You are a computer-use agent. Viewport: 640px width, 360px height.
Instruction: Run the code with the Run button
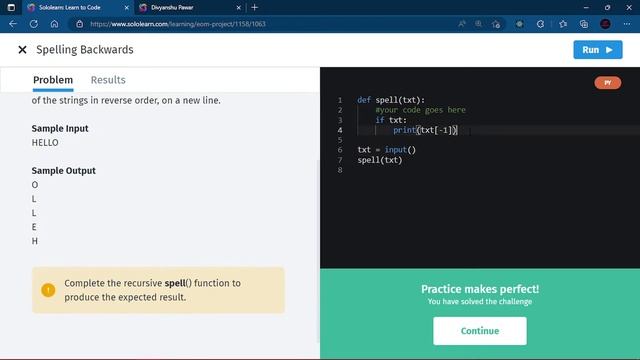(x=598, y=50)
